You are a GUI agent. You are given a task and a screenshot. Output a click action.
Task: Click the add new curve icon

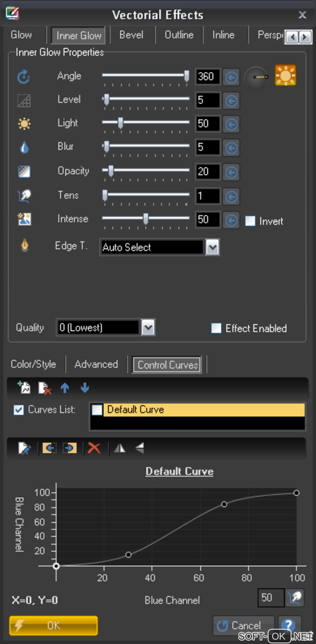click(24, 388)
